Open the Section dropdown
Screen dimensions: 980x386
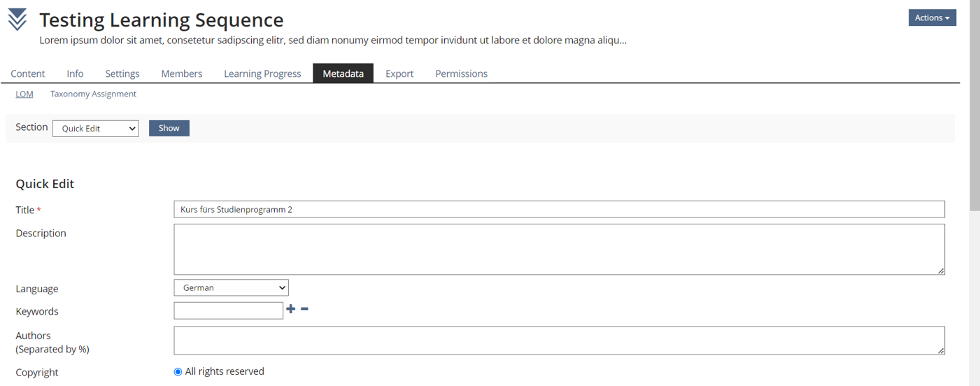click(x=96, y=129)
